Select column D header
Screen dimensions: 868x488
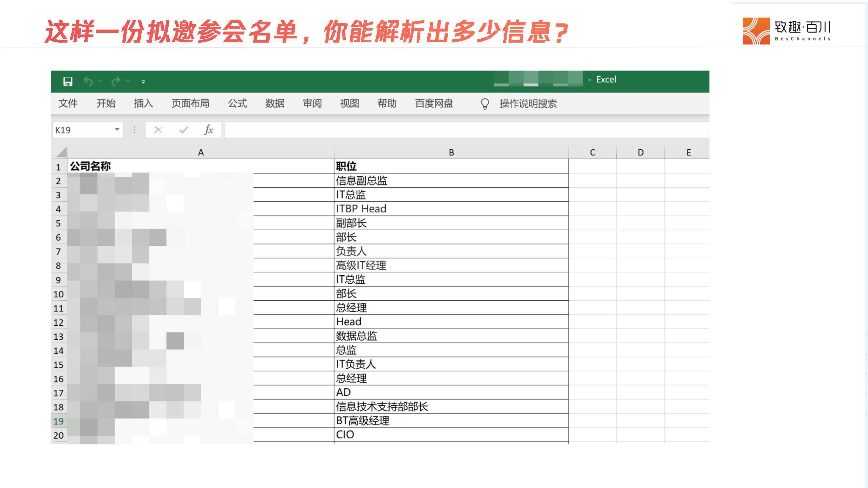click(640, 153)
